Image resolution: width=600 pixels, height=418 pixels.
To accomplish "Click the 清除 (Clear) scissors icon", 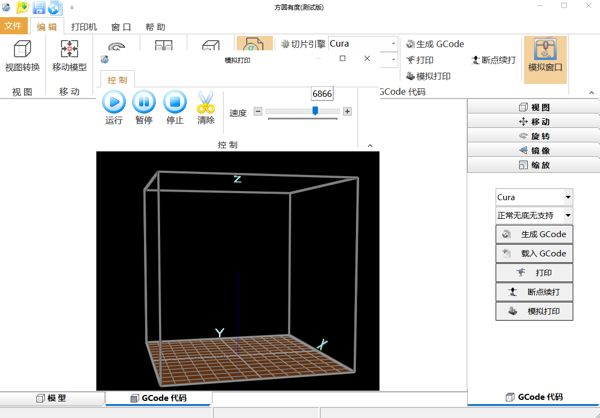I will (206, 102).
